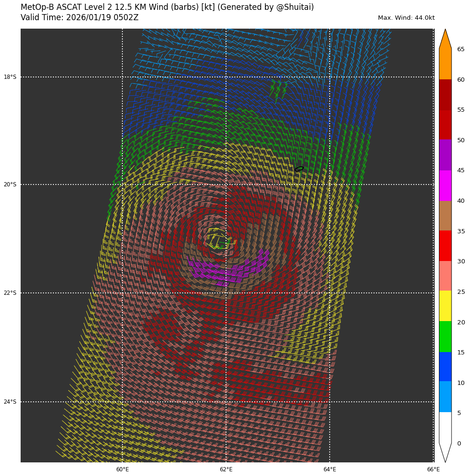The width and height of the screenshot is (468, 476).
Task: Click the Valid Time 2026/01/19 0502Z text
Action: 80,18
